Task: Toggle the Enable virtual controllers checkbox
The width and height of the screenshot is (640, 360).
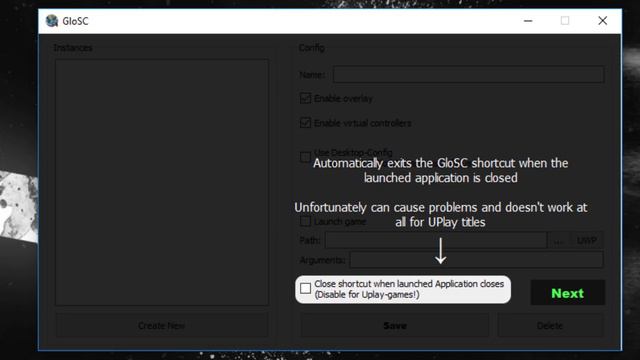Action: click(305, 123)
